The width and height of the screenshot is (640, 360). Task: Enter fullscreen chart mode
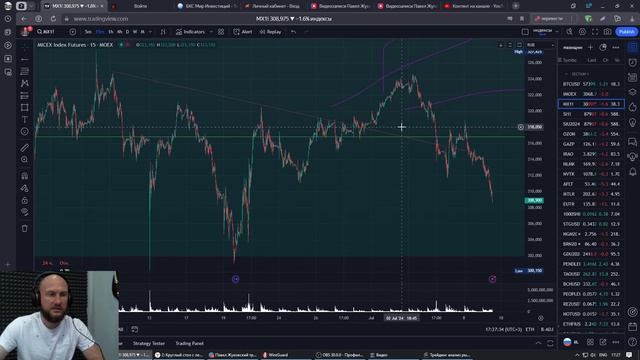point(595,32)
